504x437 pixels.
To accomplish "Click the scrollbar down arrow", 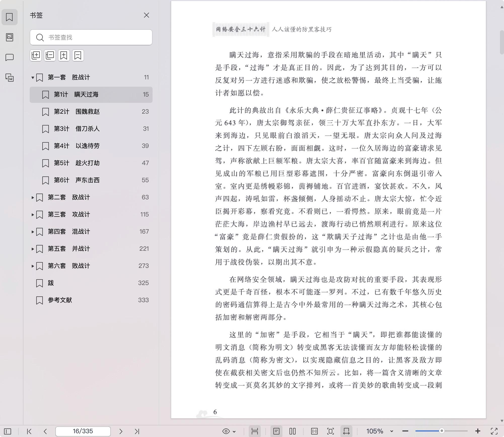I will tap(502, 421).
